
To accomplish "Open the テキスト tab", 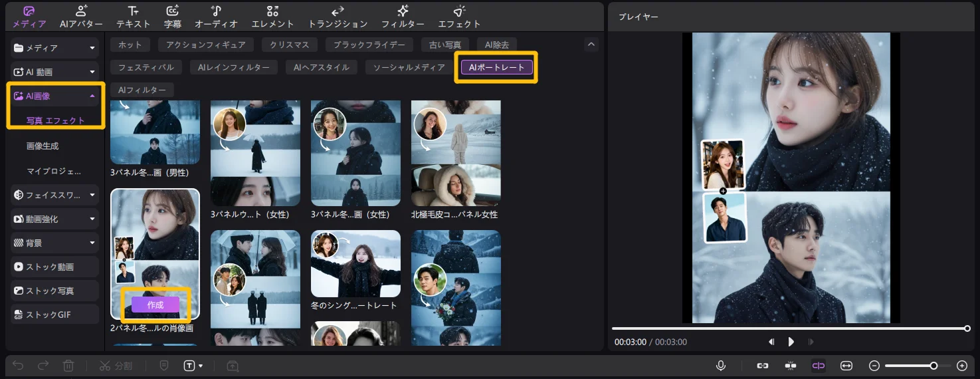I will coord(134,17).
